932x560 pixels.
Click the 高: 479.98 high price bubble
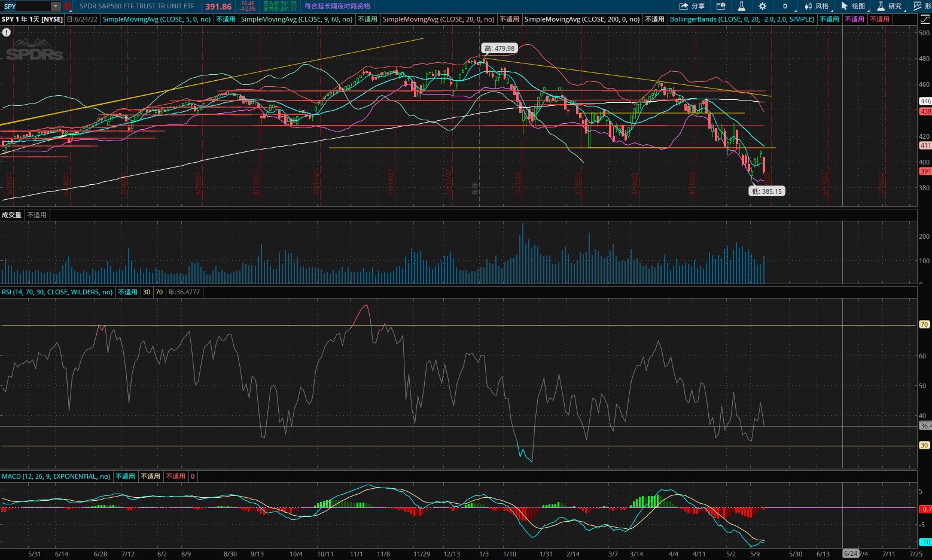[x=499, y=48]
